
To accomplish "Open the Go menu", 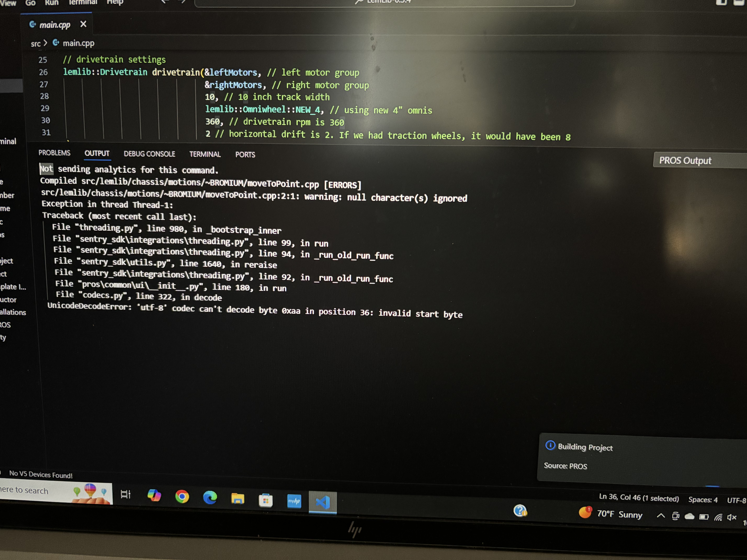I will [x=30, y=3].
